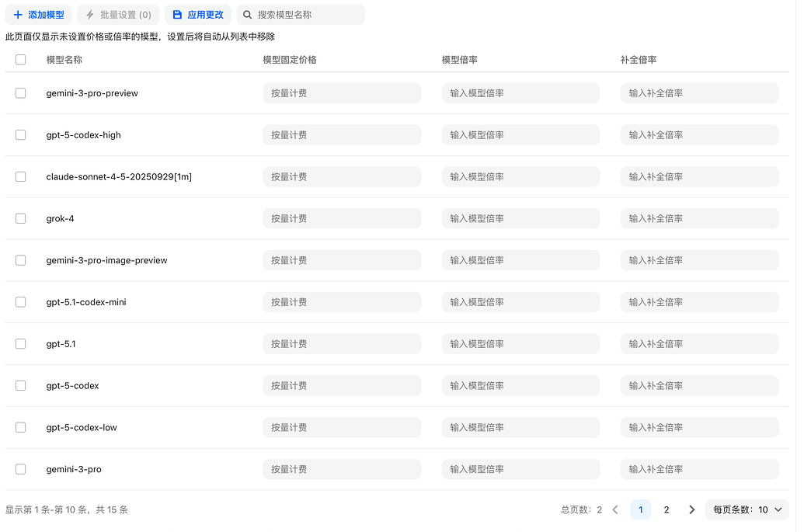Click completion ratio field for gpt-5-codex-high
This screenshot has width=804, height=532.
(699, 135)
